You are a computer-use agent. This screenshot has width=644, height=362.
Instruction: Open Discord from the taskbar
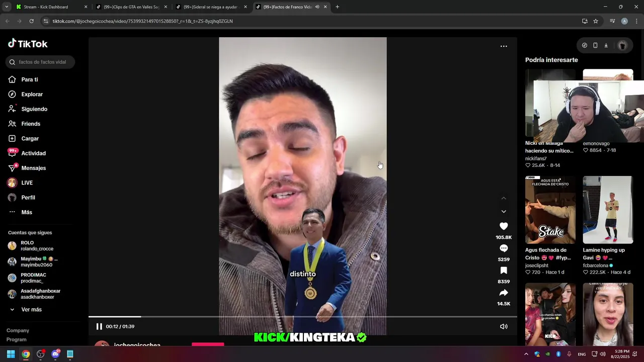[55, 354]
